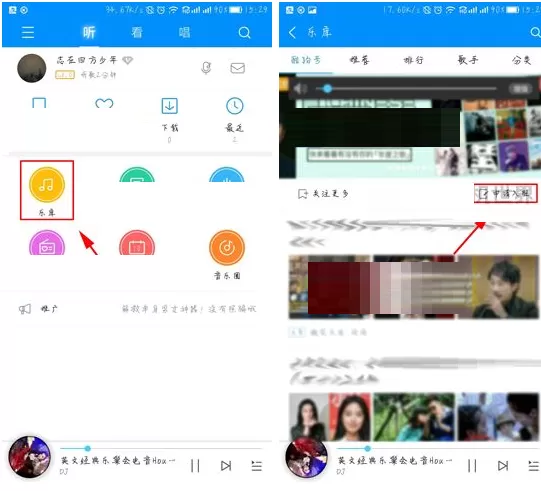
Task: Open the mail messages icon
Action: 238,68
